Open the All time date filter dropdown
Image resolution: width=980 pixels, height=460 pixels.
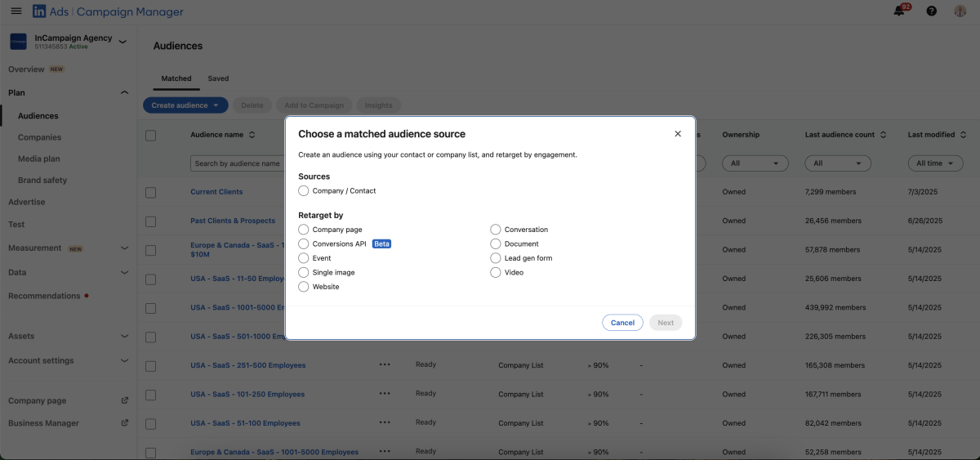[929, 163]
